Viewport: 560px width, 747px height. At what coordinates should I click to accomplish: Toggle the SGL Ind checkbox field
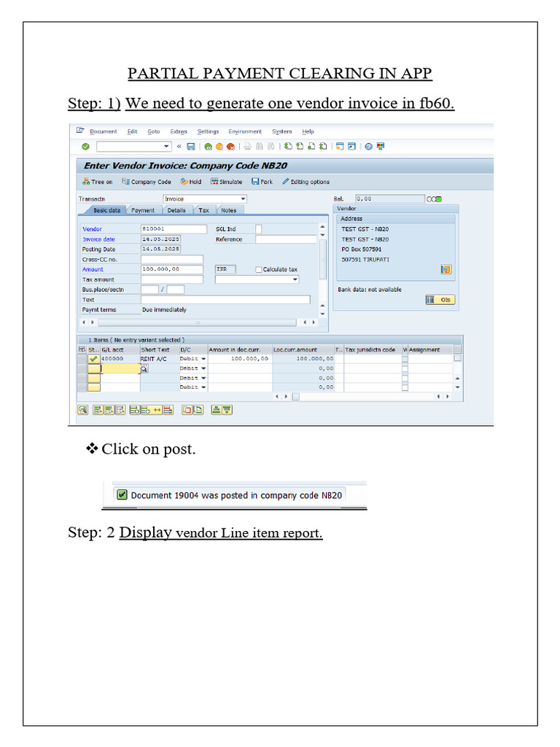(259, 229)
